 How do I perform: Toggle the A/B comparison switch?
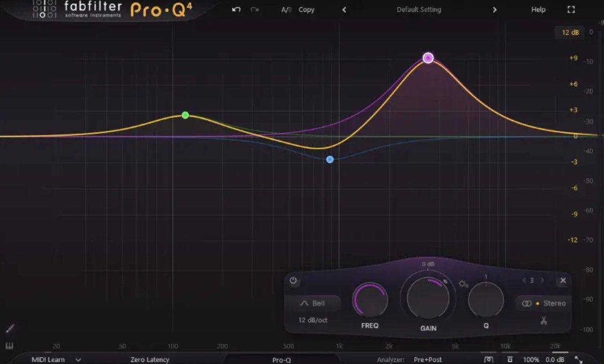(x=285, y=9)
